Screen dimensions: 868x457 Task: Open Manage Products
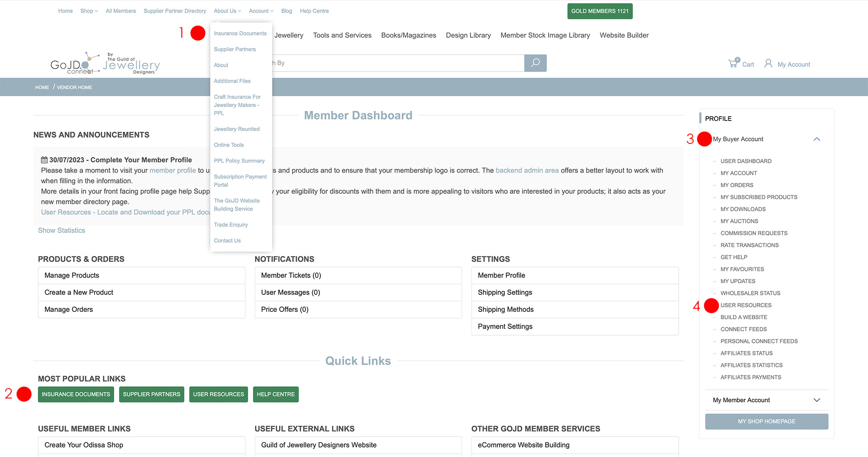tap(141, 275)
